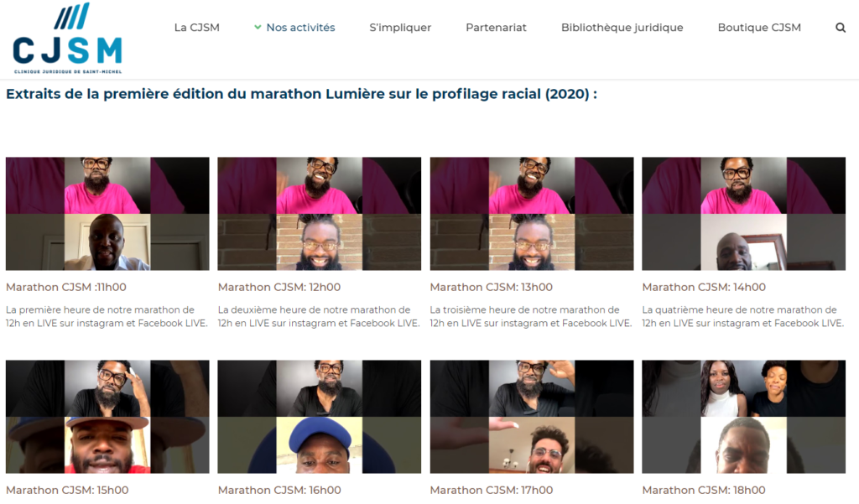Open the Marathon CJSM 18h00 video thumbnail
The height and width of the screenshot is (504, 859).
click(743, 416)
